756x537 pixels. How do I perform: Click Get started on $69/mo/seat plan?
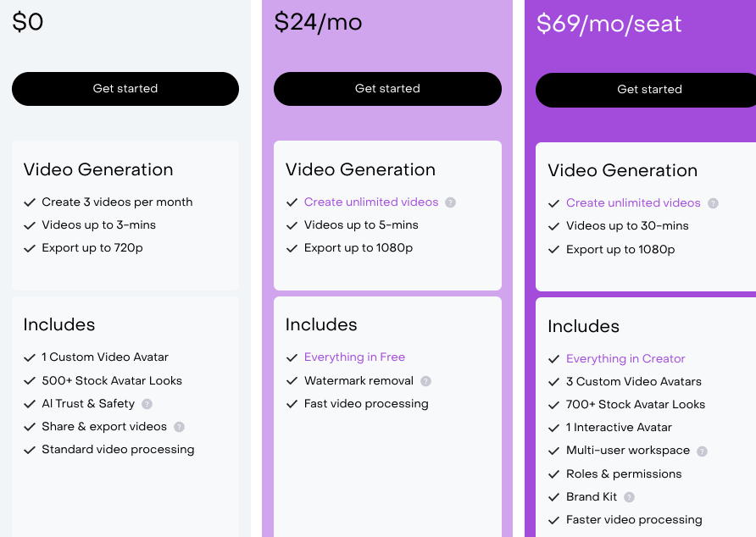point(646,90)
